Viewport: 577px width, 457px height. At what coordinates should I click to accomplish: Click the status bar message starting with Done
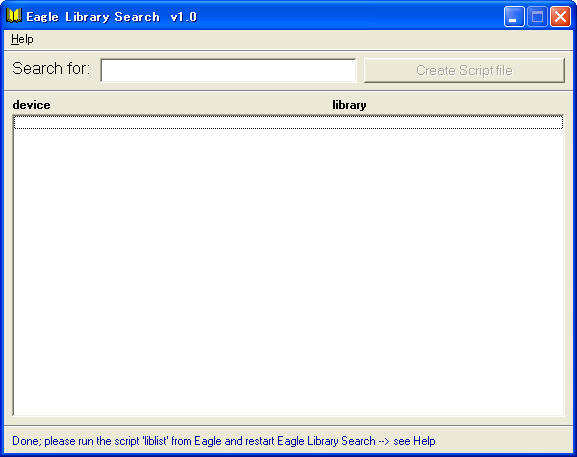[x=224, y=441]
